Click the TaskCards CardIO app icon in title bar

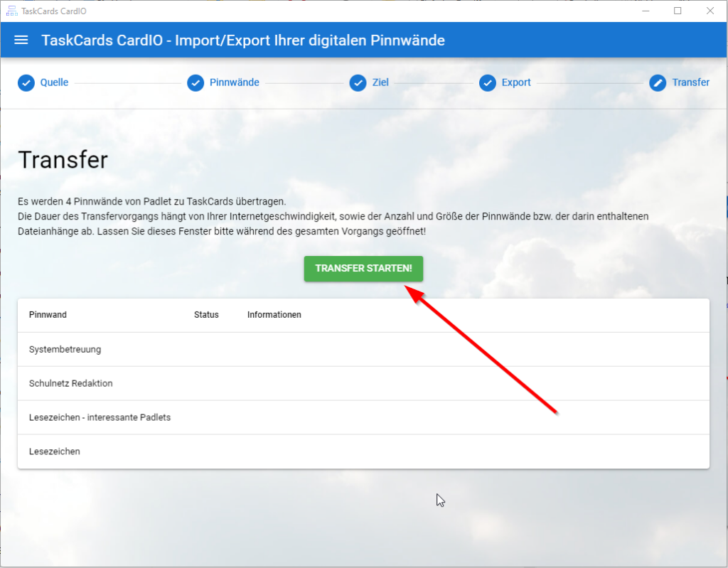(11, 11)
